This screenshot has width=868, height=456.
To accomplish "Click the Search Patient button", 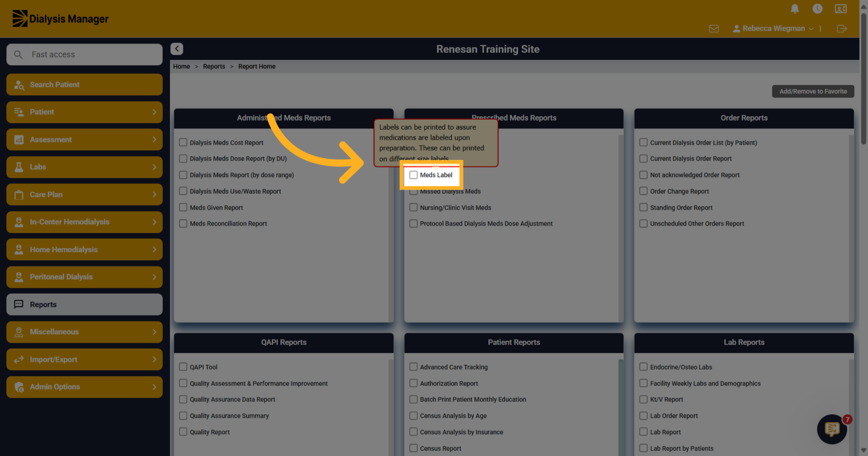I will (84, 85).
